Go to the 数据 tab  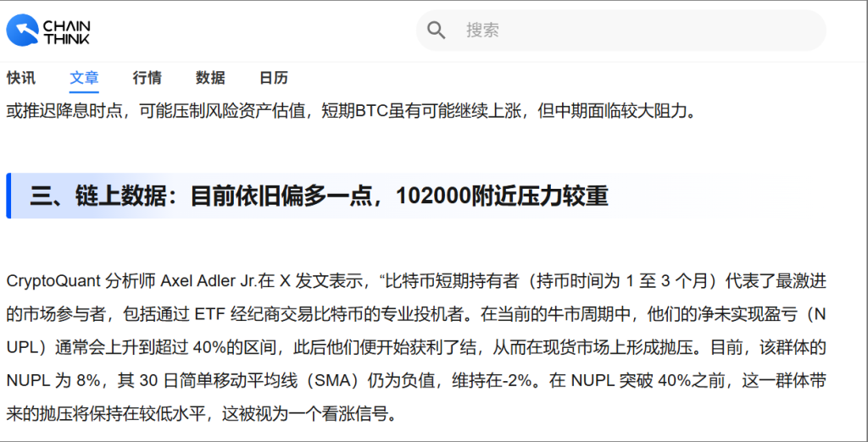[210, 78]
